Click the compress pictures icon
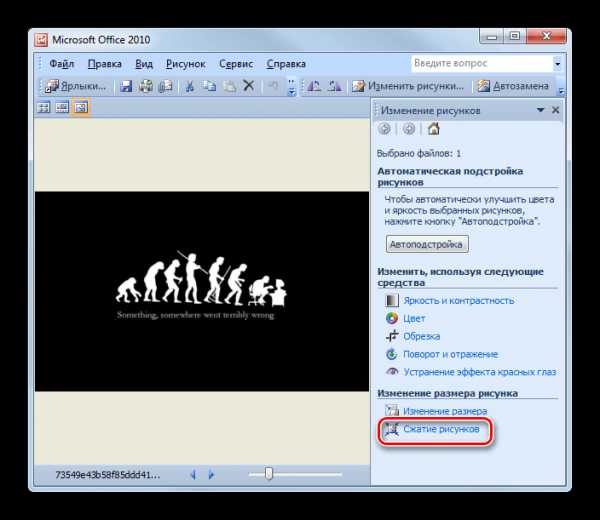 click(x=392, y=429)
